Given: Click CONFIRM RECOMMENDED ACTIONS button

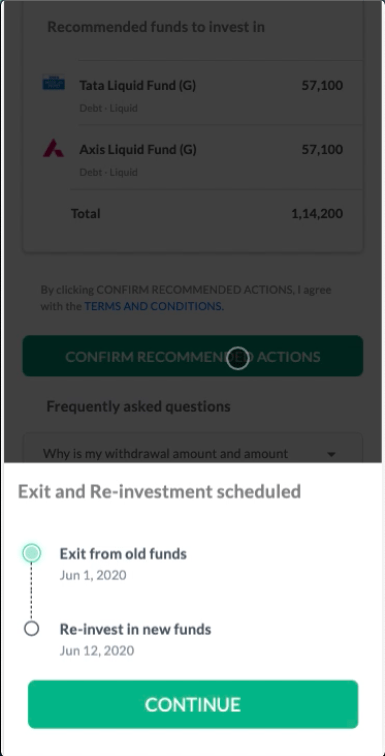Looking at the screenshot, I should click(193, 356).
